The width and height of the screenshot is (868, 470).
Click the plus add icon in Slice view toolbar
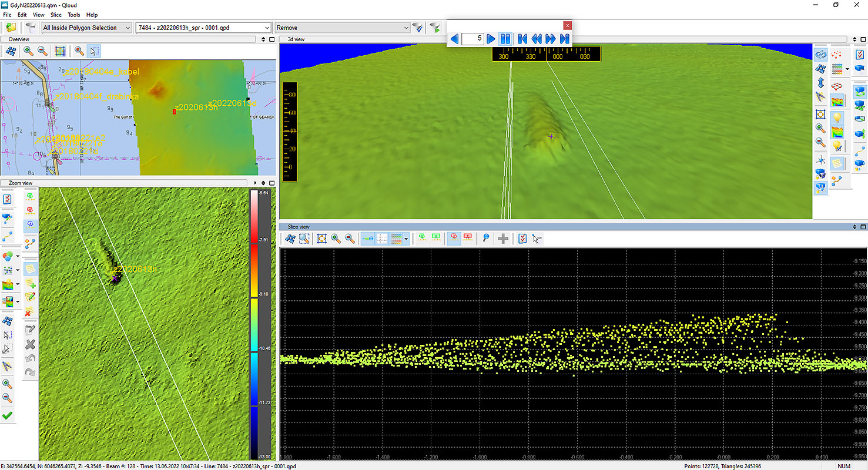[x=503, y=239]
